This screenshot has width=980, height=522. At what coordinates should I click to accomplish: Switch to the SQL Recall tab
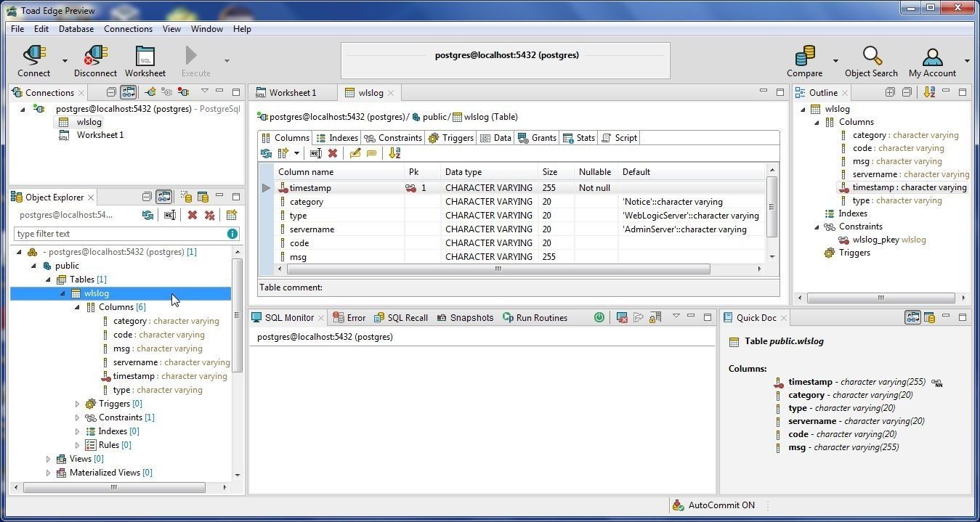coord(401,318)
